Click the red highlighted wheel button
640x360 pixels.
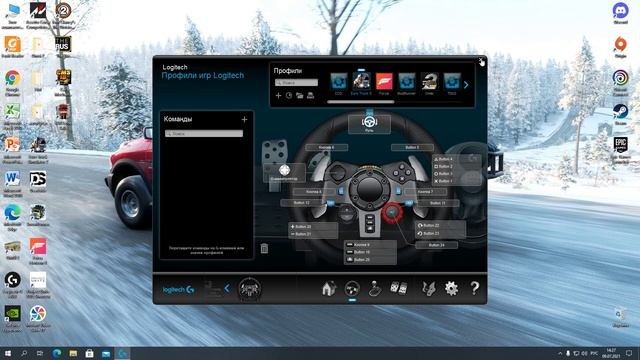392,212
